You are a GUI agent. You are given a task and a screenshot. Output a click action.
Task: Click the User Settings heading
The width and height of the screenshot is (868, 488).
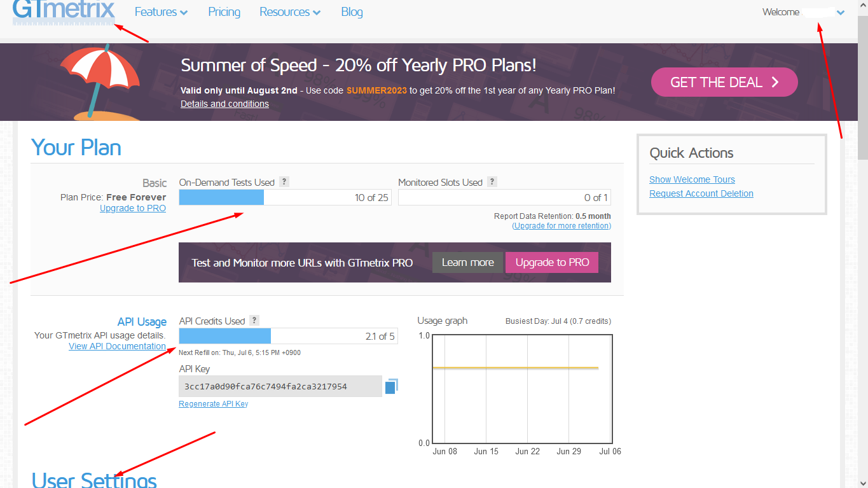pyautogui.click(x=94, y=480)
